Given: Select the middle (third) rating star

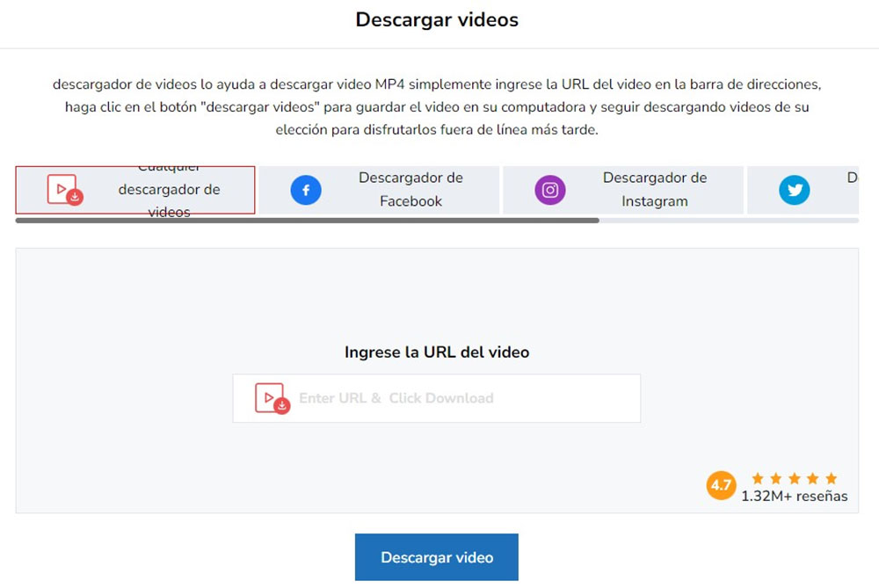Looking at the screenshot, I should tap(793, 478).
